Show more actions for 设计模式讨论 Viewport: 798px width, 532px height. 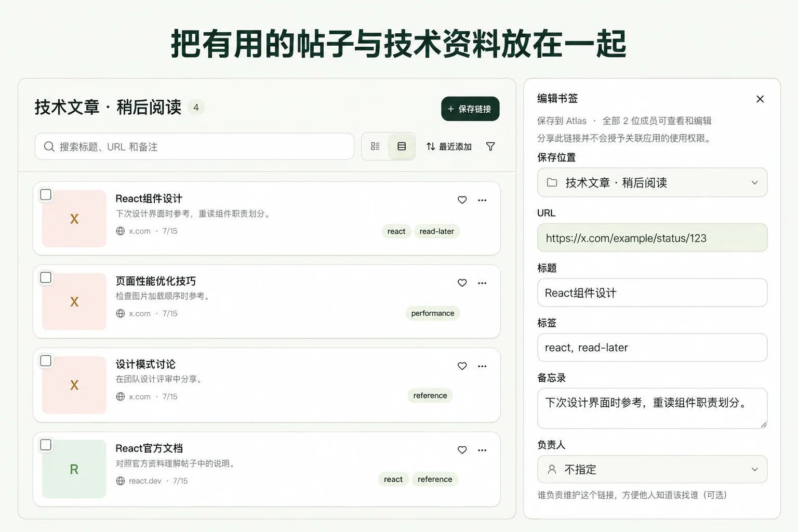(482, 366)
